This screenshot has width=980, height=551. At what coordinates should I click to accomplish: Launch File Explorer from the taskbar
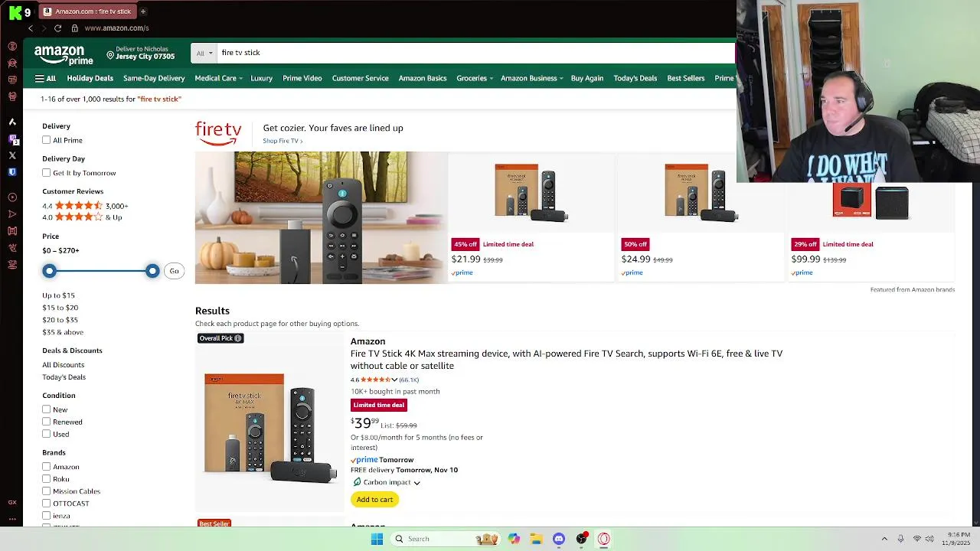(x=536, y=539)
